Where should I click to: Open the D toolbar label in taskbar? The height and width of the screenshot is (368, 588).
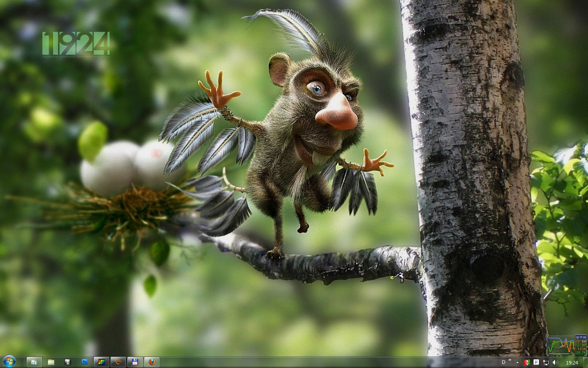[x=504, y=362]
